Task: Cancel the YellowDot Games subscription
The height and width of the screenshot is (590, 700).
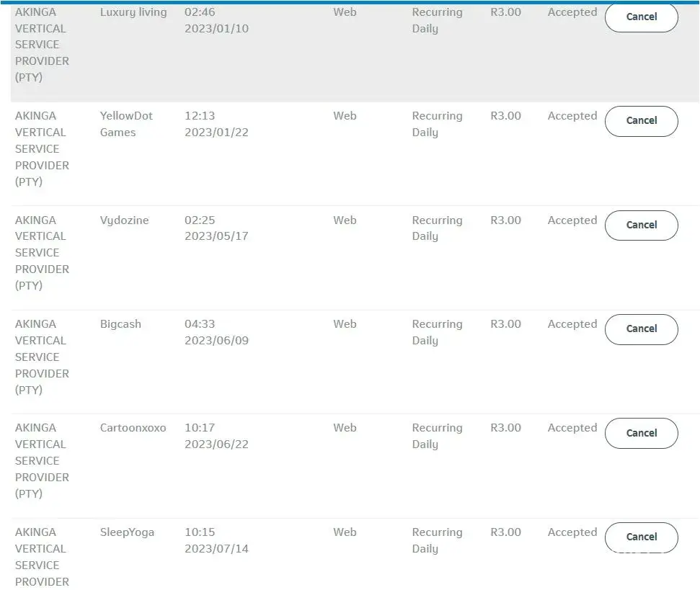Action: click(641, 121)
